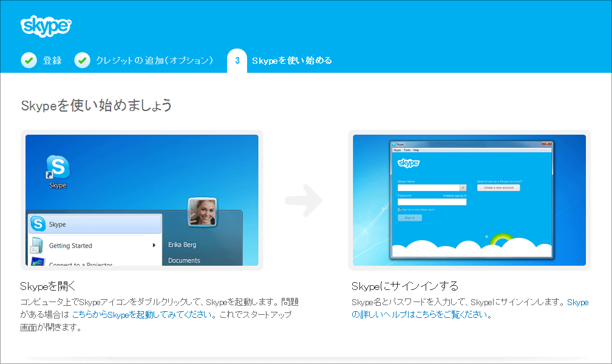Select the Skypeを使い始める step label
This screenshot has width=612, height=364.
pyautogui.click(x=292, y=61)
